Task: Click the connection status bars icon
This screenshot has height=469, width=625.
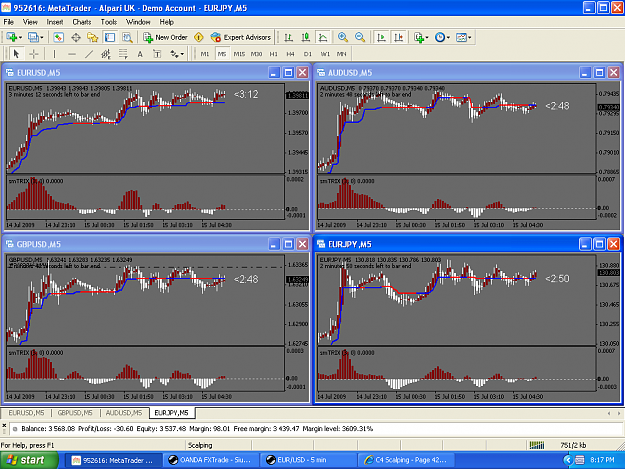Action: (x=537, y=445)
